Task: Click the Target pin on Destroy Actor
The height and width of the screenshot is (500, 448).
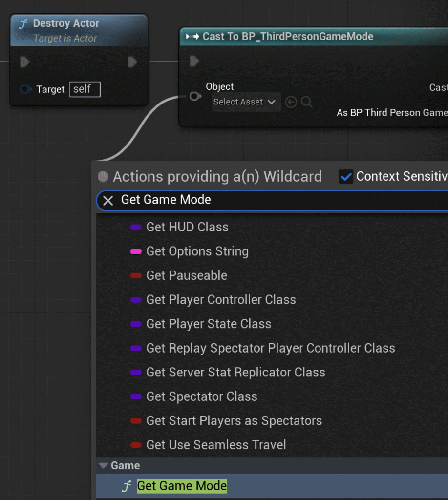Action: point(25,89)
